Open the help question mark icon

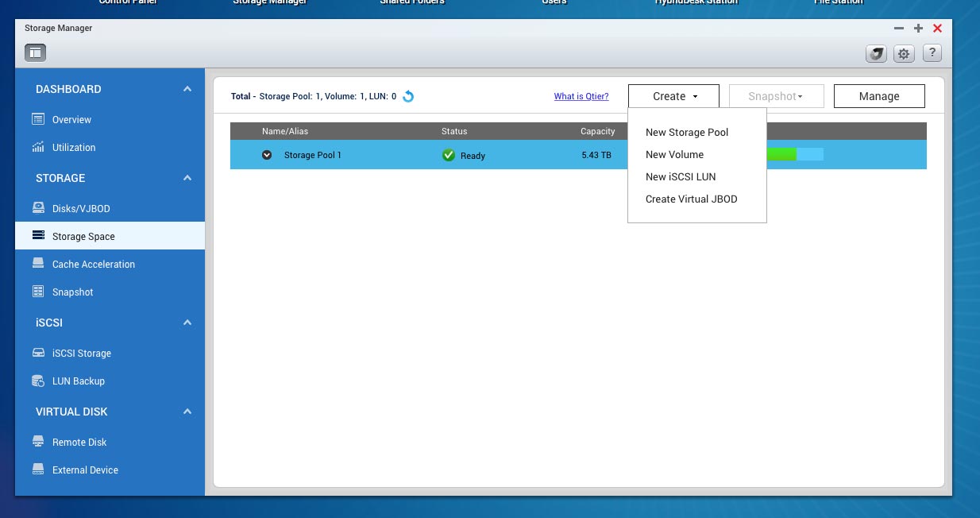[932, 53]
